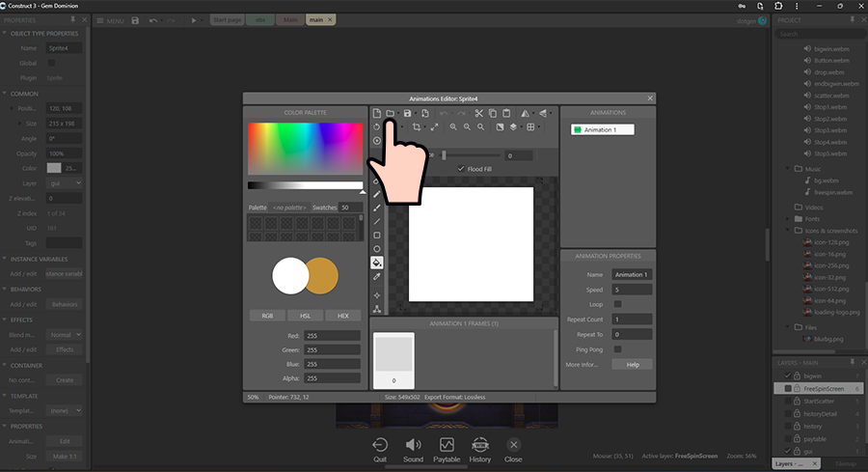Uncheck the Flood Fill checkbox

[460, 169]
